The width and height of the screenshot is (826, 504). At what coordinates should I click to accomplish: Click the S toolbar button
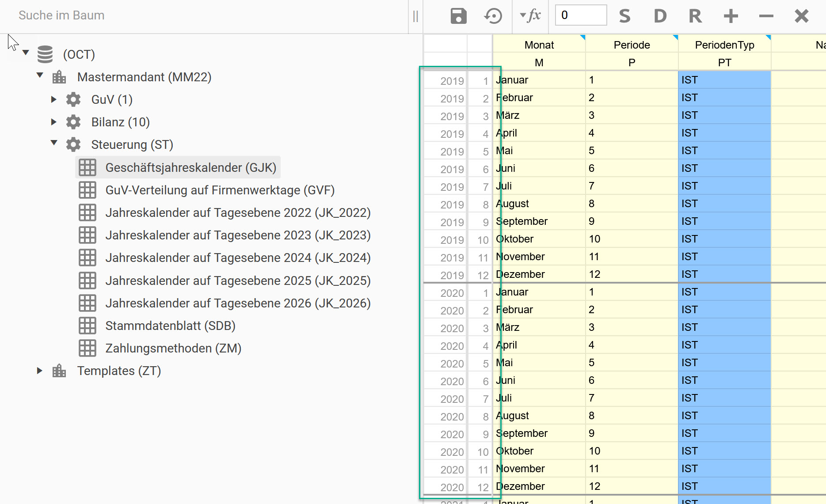624,16
